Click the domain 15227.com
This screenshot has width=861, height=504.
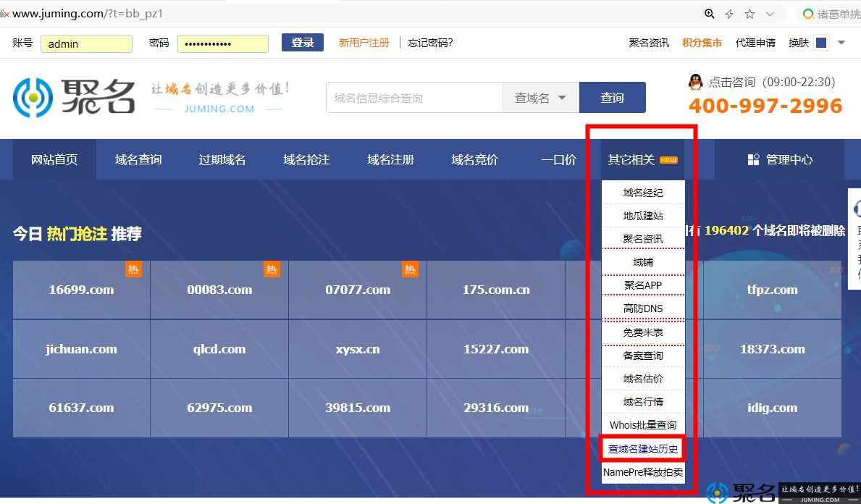[496, 349]
